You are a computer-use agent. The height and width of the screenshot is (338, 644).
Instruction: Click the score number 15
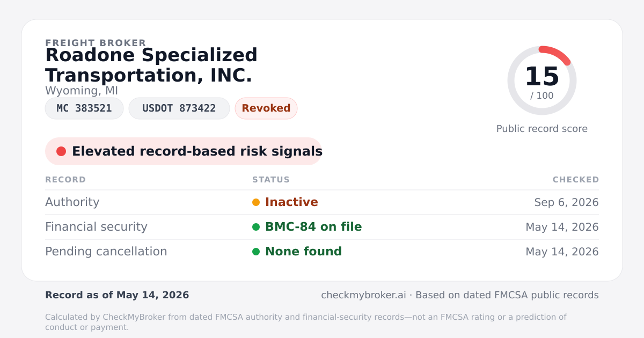[x=542, y=77]
